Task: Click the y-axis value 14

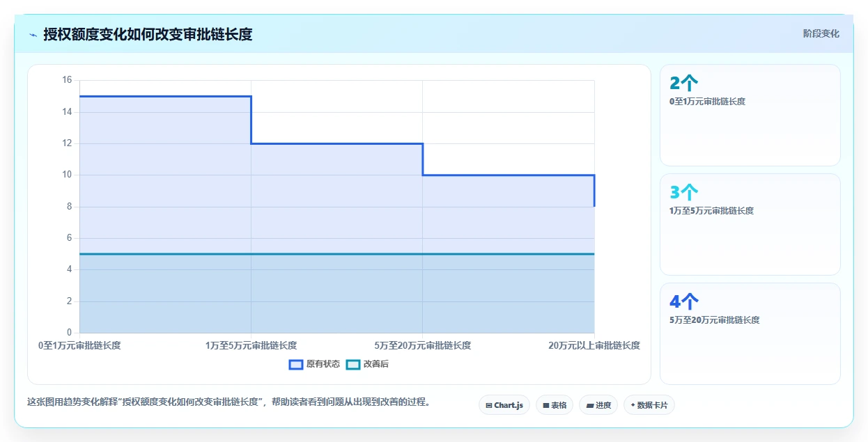Action: pyautogui.click(x=67, y=111)
